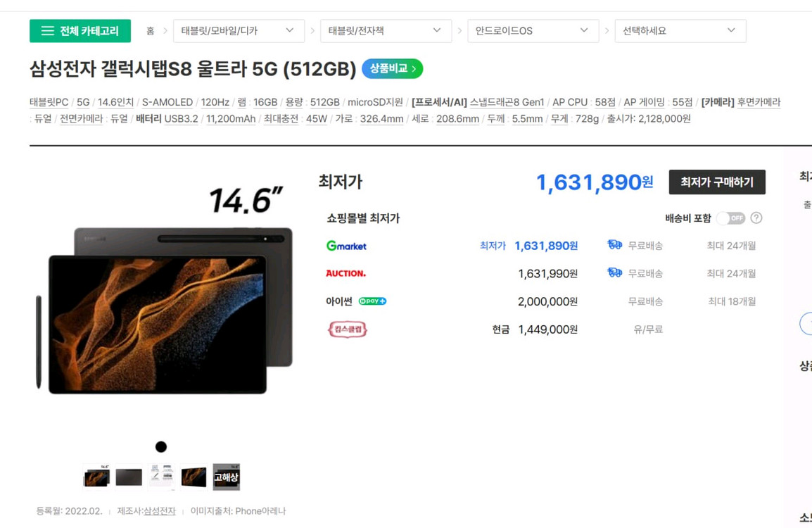Click the 최저가 구매하기 button
This screenshot has height=528, width=812.
pos(717,182)
